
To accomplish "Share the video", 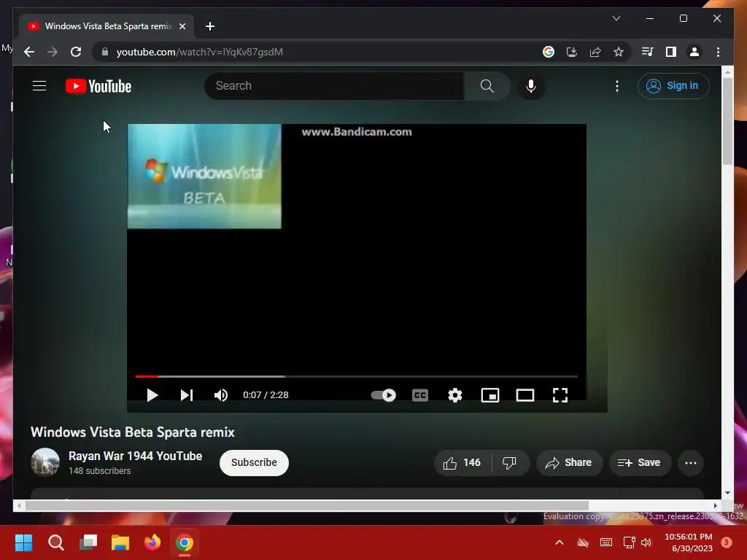I will click(x=569, y=462).
